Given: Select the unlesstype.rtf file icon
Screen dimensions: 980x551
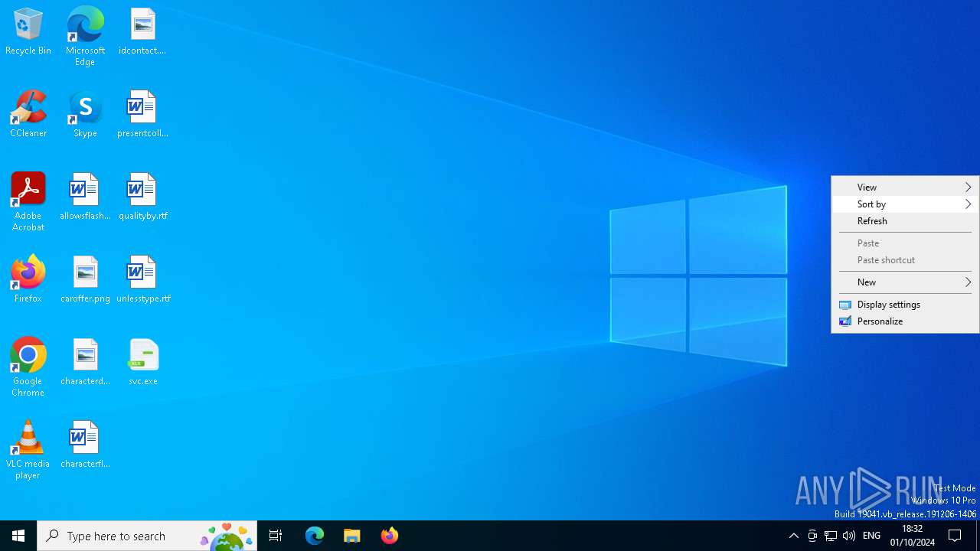Looking at the screenshot, I should point(142,279).
